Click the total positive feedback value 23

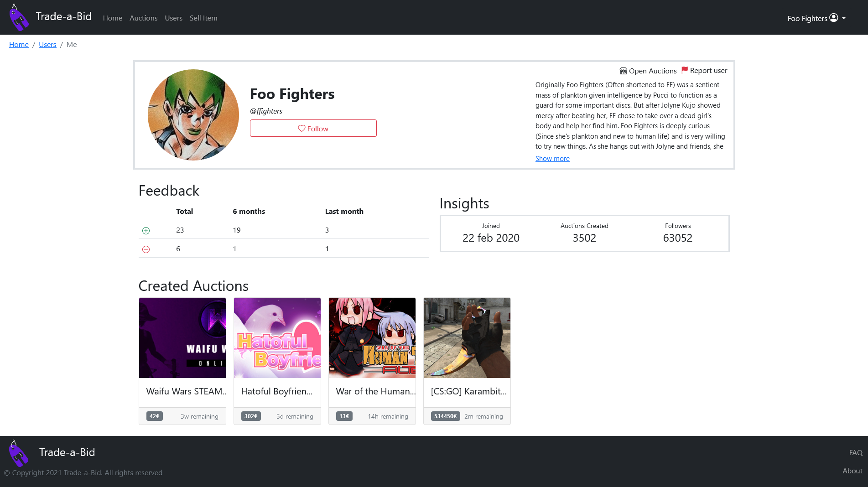pyautogui.click(x=180, y=230)
